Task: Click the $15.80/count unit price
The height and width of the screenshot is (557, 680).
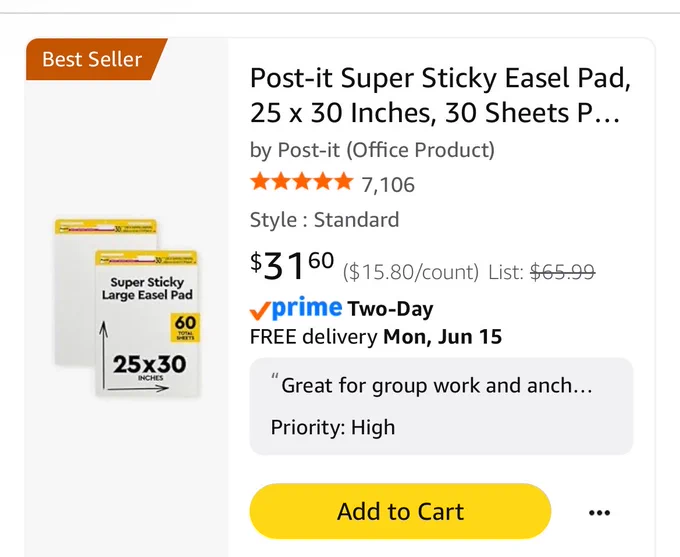Action: point(411,272)
